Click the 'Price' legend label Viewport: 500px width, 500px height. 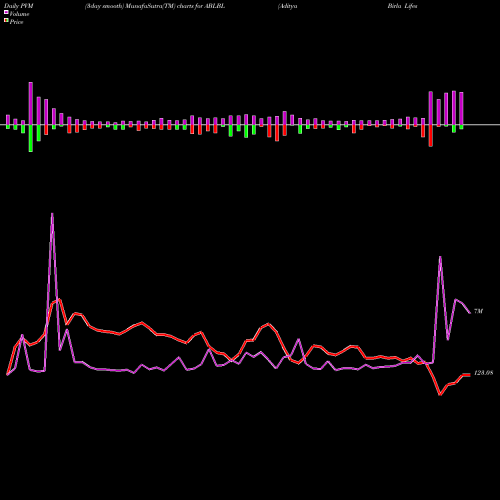pyautogui.click(x=16, y=22)
